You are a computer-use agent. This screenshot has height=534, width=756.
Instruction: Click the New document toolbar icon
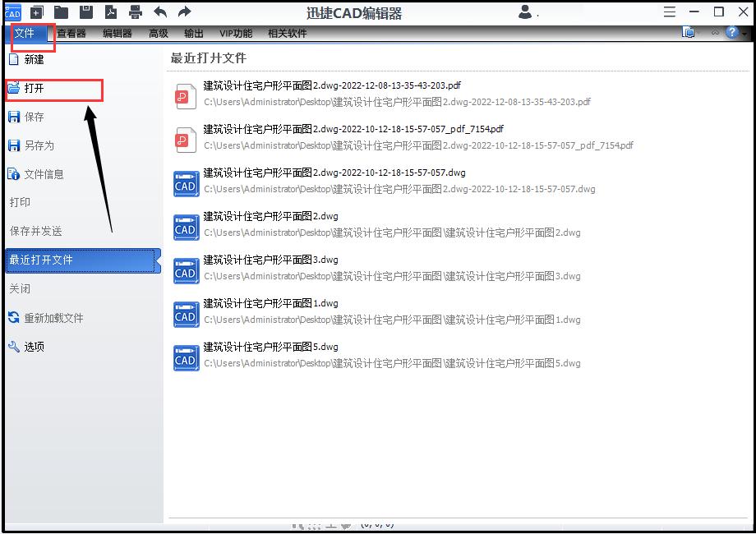[x=35, y=12]
